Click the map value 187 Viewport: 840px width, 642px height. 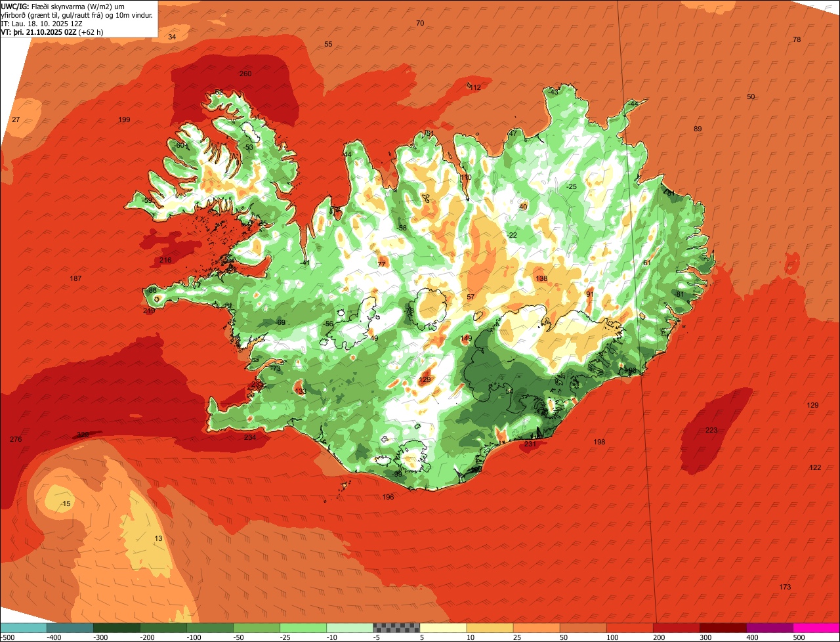[75, 279]
